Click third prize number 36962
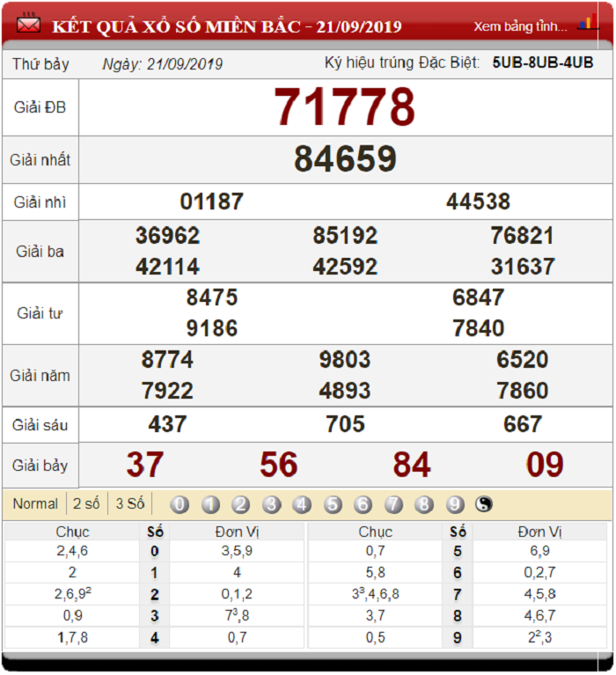The image size is (616, 675). [168, 236]
